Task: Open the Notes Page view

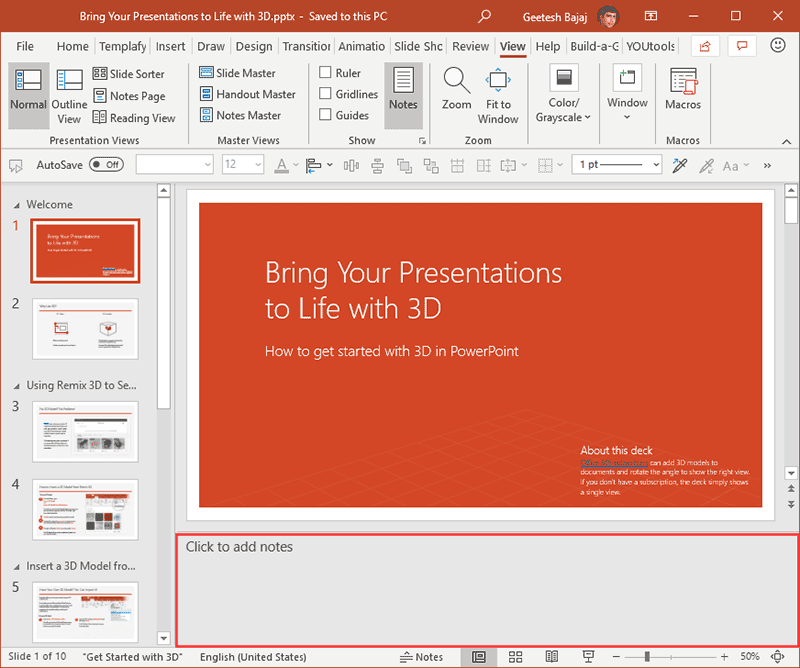Action: point(131,95)
